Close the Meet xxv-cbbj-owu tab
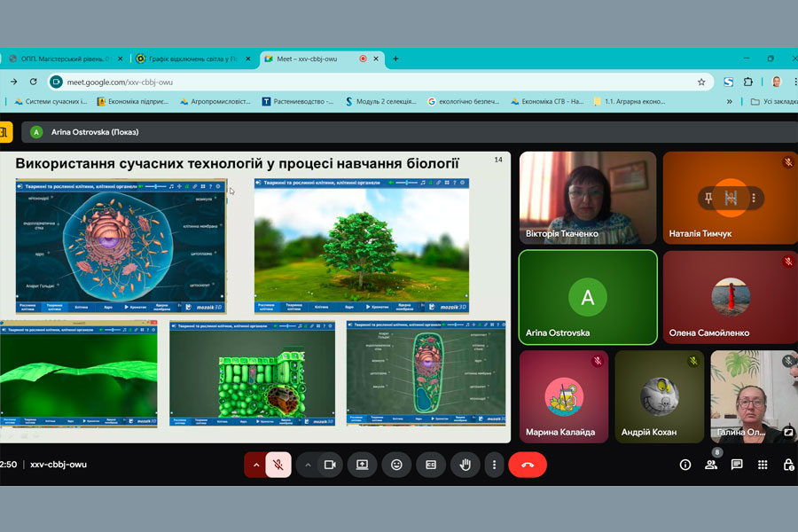798x532 pixels. 376,59
